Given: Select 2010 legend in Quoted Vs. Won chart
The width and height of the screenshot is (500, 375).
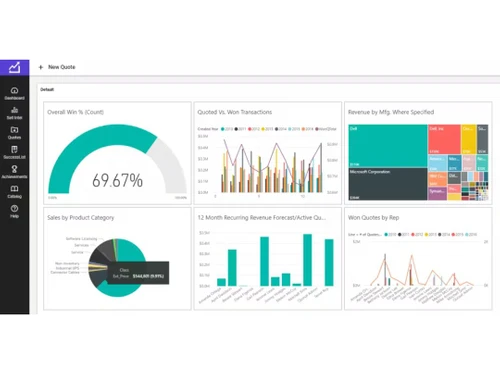Looking at the screenshot, I should pyautogui.click(x=227, y=129).
